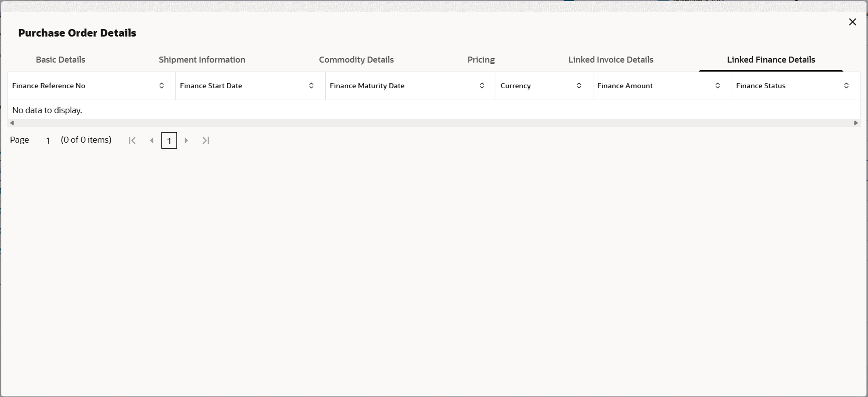Jump to last page of results

click(206, 141)
